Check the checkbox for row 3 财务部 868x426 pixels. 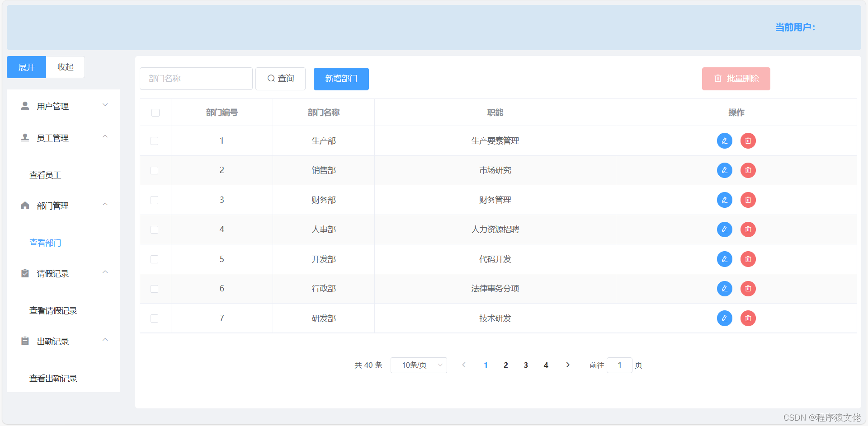155,200
